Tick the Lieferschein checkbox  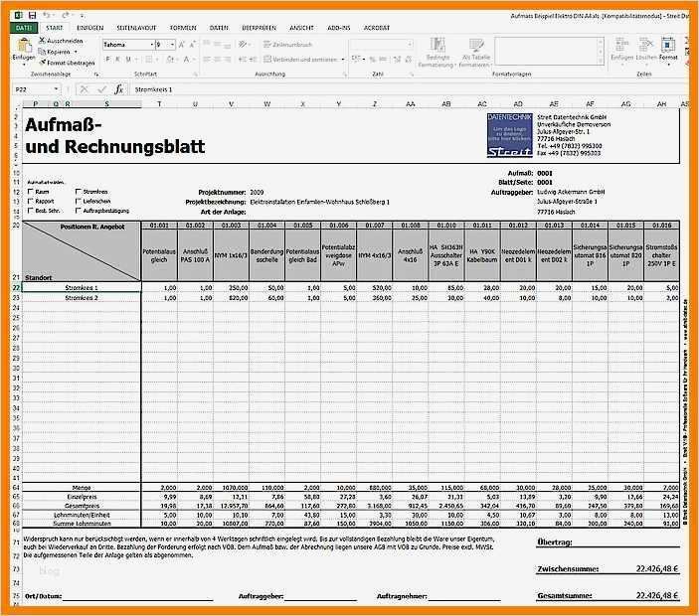tap(78, 202)
